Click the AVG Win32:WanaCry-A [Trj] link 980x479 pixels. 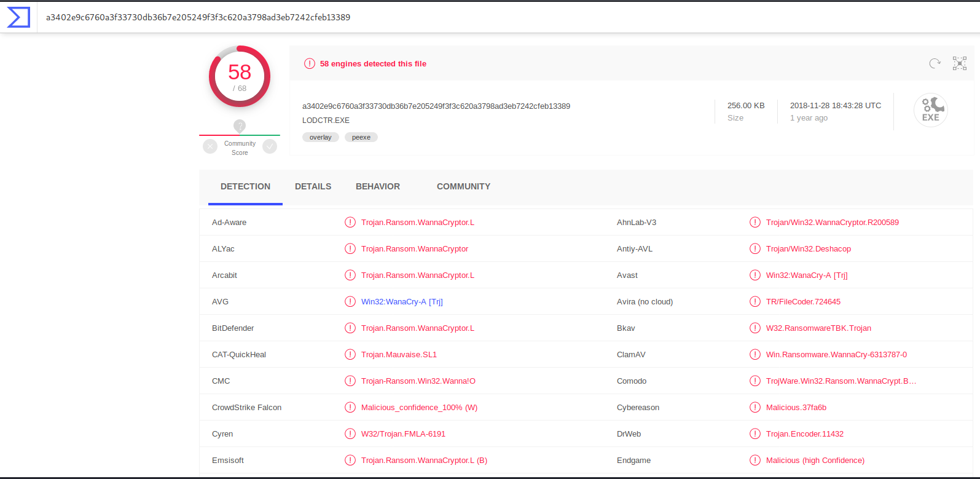point(402,301)
